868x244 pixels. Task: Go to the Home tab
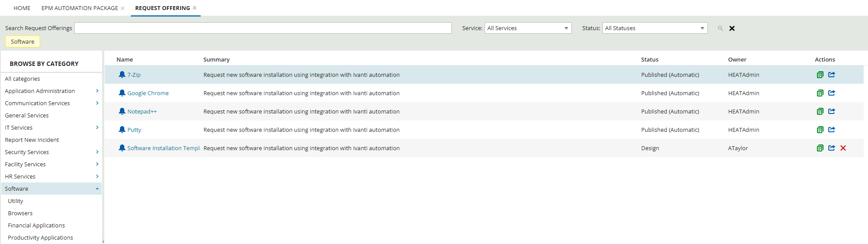pyautogui.click(x=22, y=8)
